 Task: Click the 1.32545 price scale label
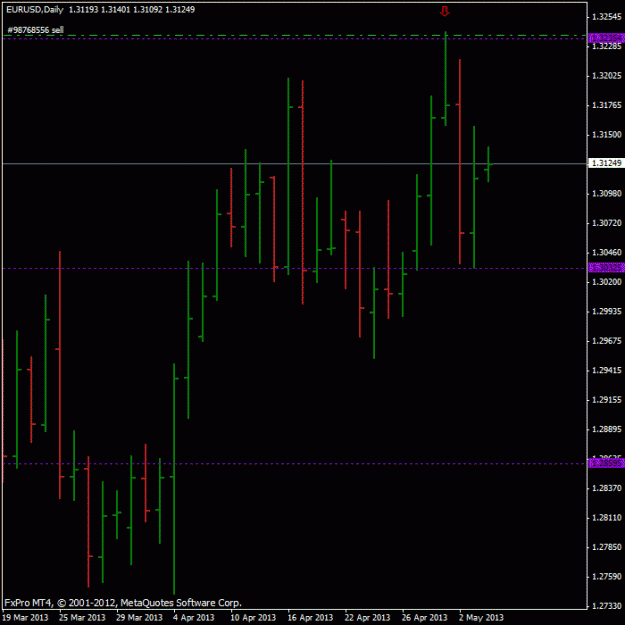[607, 17]
